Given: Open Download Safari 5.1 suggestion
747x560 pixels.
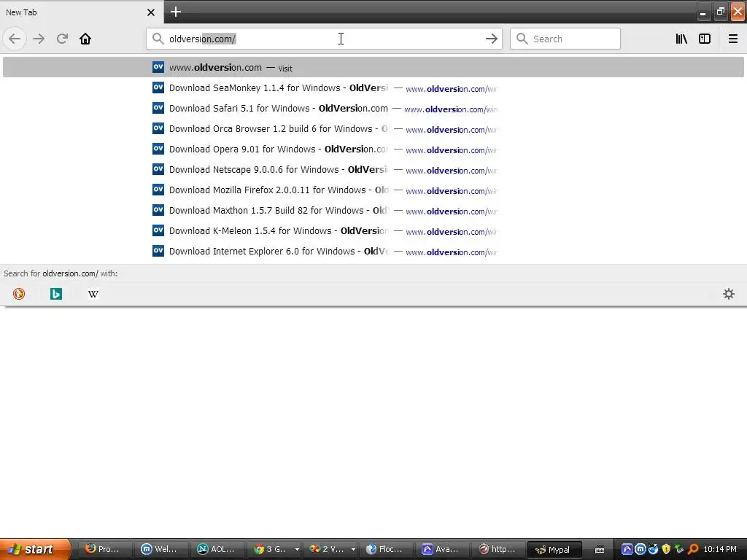Looking at the screenshot, I should [x=373, y=108].
